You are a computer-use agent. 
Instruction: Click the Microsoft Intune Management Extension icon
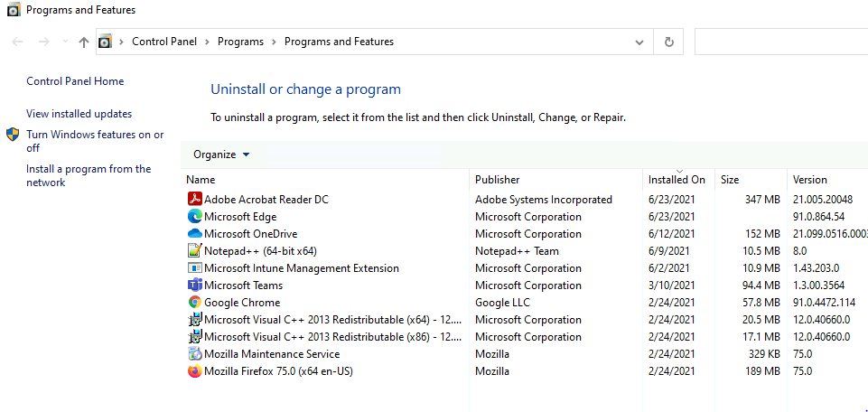195,267
